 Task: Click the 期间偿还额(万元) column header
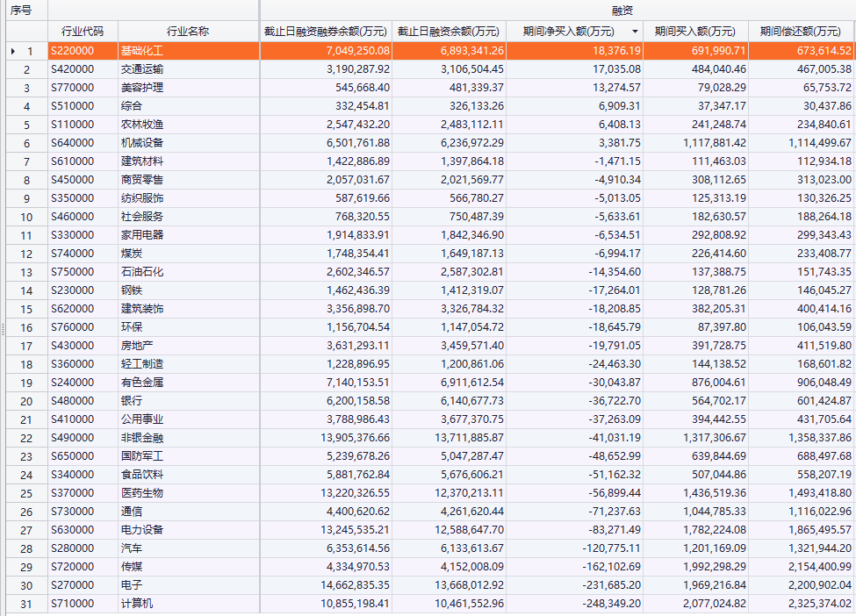(x=801, y=32)
